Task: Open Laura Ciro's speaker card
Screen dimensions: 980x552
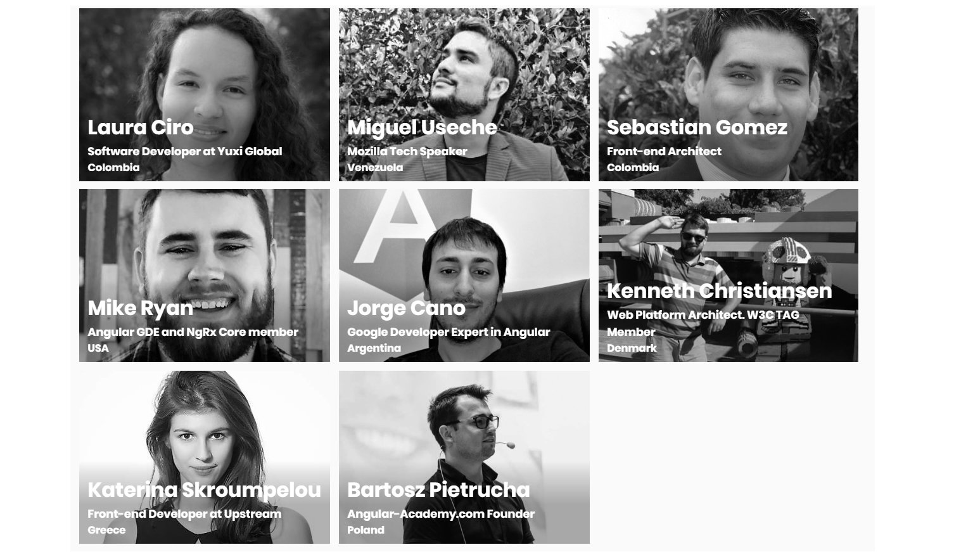Action: coord(205,94)
